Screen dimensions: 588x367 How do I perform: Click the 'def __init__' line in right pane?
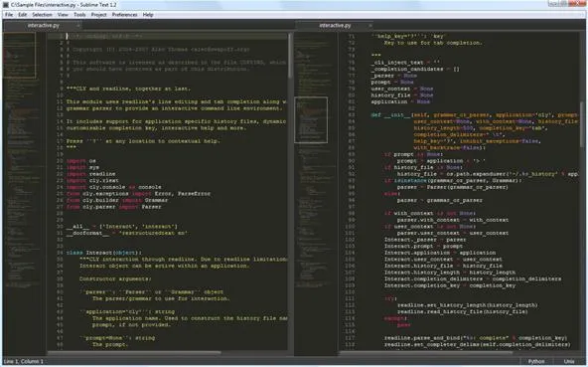[x=475, y=115]
